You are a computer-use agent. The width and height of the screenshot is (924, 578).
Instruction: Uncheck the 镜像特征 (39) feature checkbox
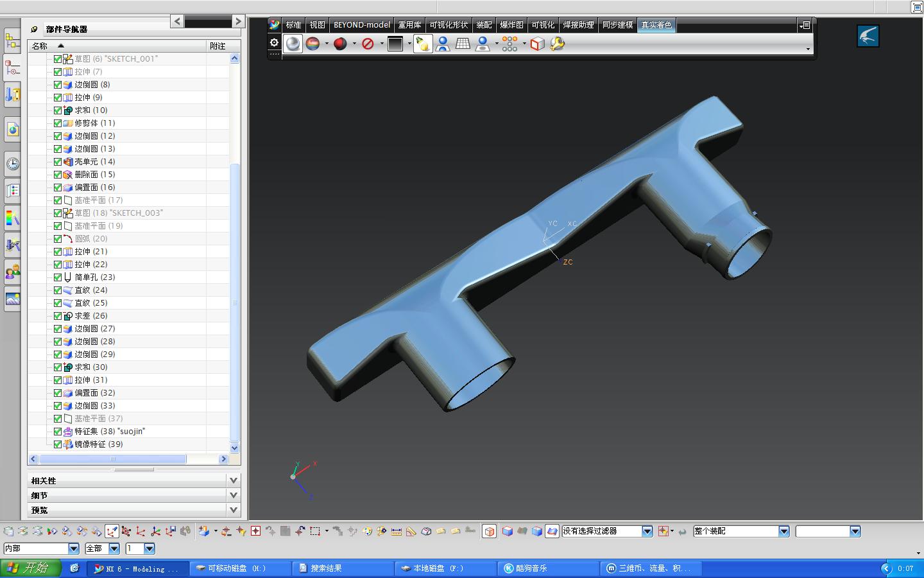point(58,444)
